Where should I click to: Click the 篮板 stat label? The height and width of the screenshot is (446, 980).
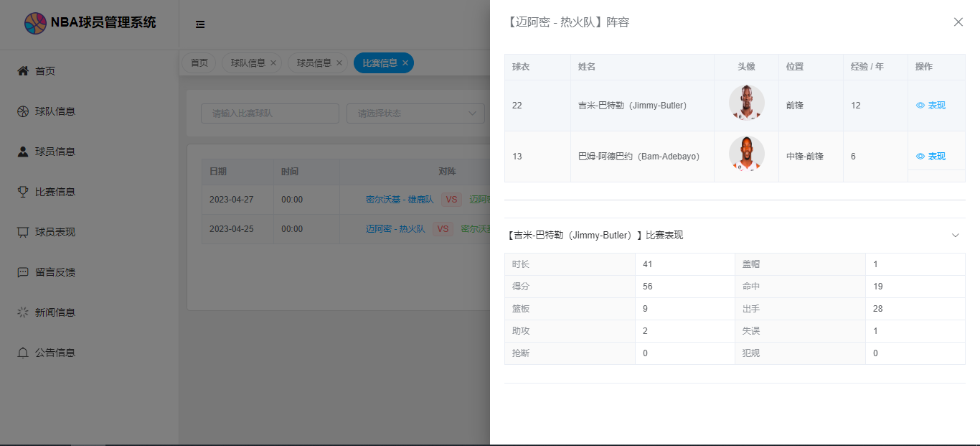click(x=521, y=309)
